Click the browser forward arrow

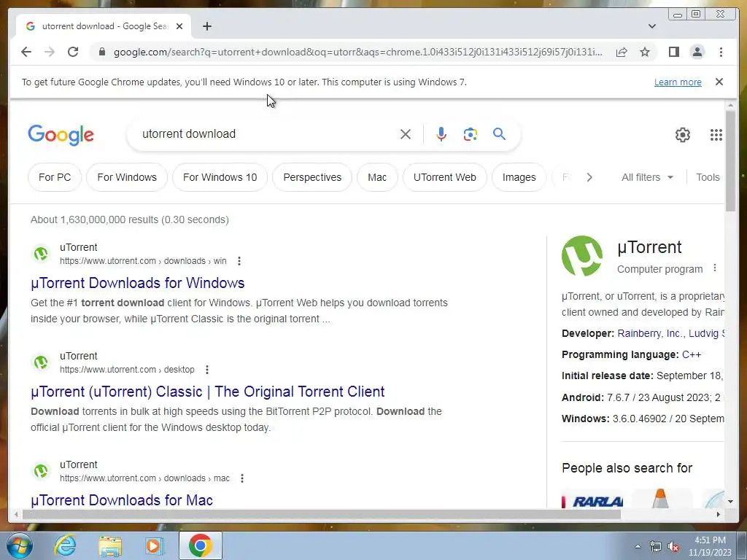pyautogui.click(x=50, y=52)
